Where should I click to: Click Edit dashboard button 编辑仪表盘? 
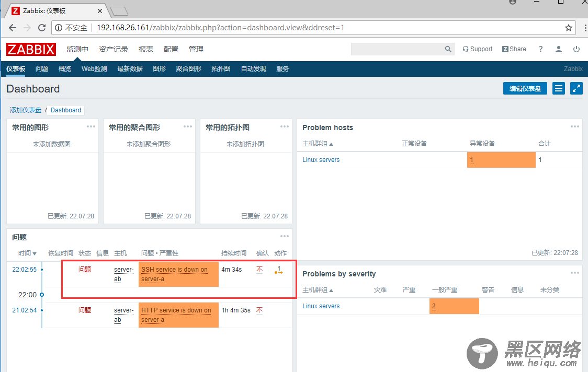tap(525, 88)
